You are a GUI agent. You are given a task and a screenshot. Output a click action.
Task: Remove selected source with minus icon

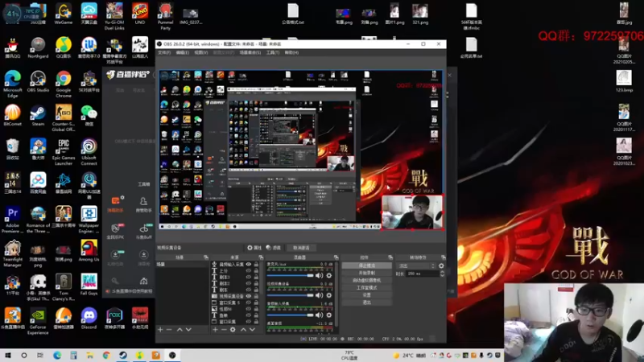click(x=224, y=329)
